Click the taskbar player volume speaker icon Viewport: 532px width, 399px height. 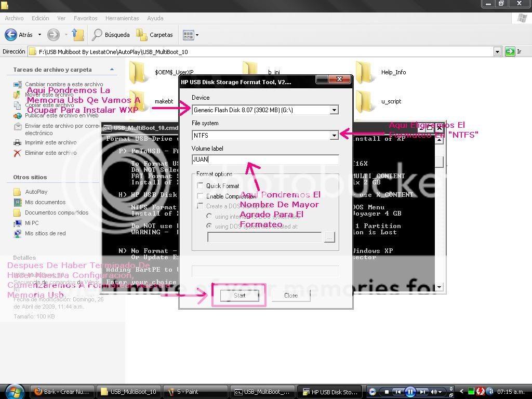(x=434, y=392)
